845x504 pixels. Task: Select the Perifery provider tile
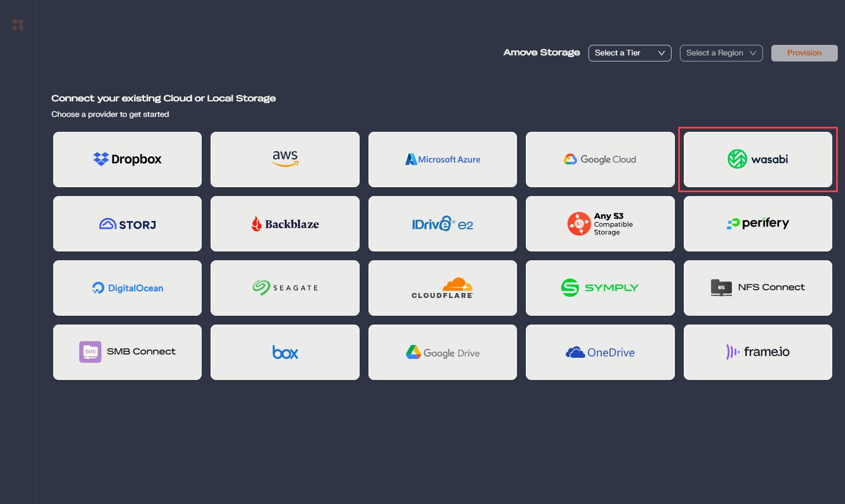(757, 224)
